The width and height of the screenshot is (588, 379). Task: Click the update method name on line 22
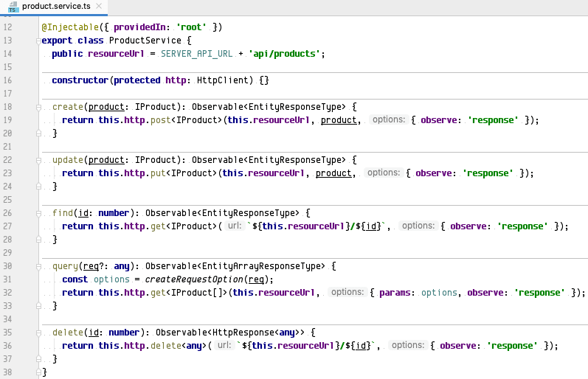(x=67, y=160)
